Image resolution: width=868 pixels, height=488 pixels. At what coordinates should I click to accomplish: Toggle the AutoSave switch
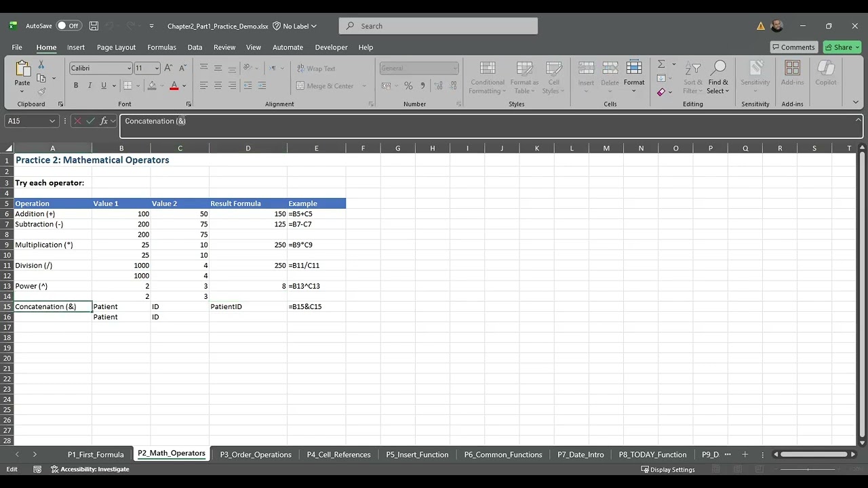pyautogui.click(x=68, y=26)
